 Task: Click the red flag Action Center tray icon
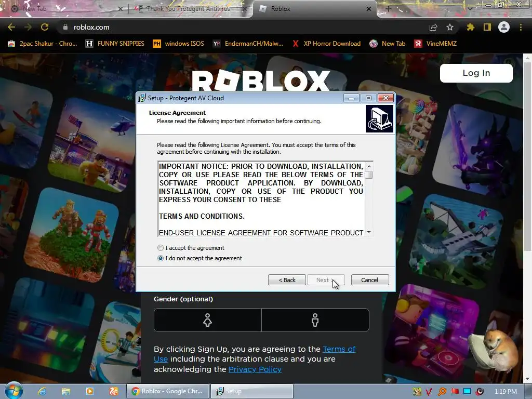click(x=455, y=392)
